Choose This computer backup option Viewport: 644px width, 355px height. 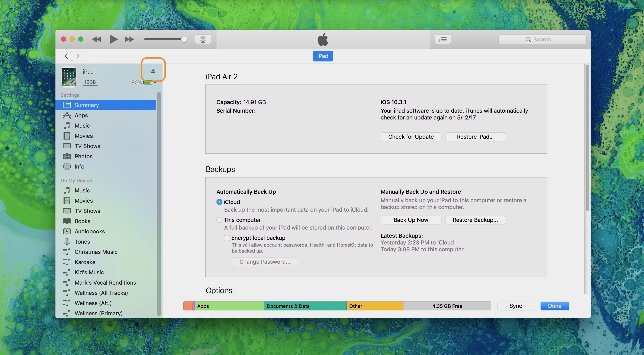pos(219,220)
